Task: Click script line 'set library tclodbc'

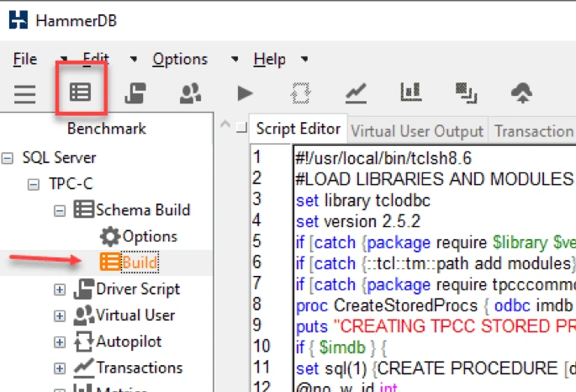Action: click(363, 200)
